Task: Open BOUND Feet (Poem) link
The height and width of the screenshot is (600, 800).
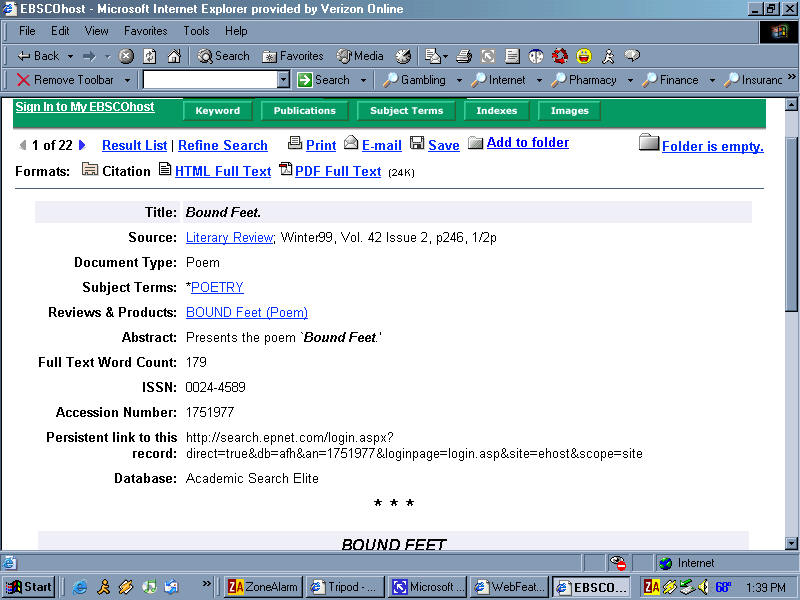Action: tap(247, 312)
